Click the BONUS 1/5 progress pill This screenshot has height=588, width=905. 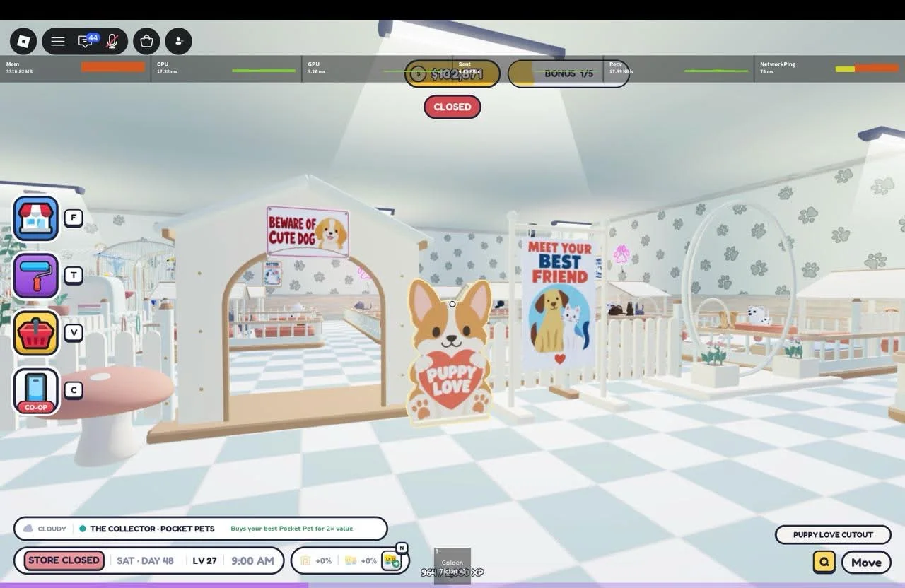(x=568, y=73)
